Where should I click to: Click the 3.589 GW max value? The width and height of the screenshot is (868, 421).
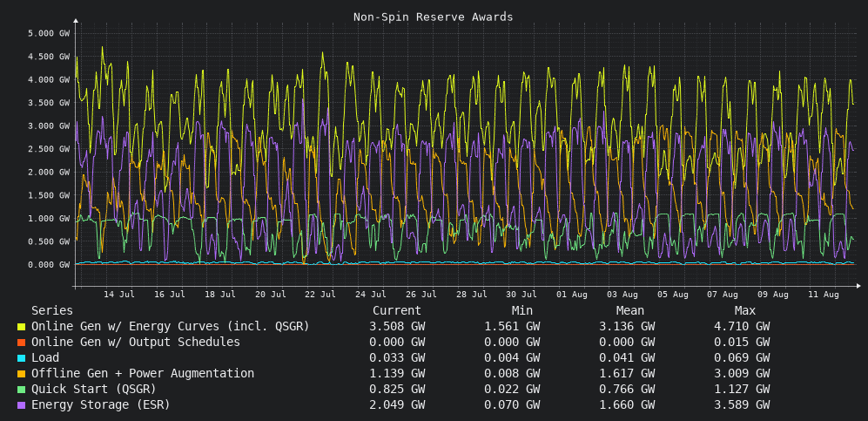pyautogui.click(x=742, y=405)
